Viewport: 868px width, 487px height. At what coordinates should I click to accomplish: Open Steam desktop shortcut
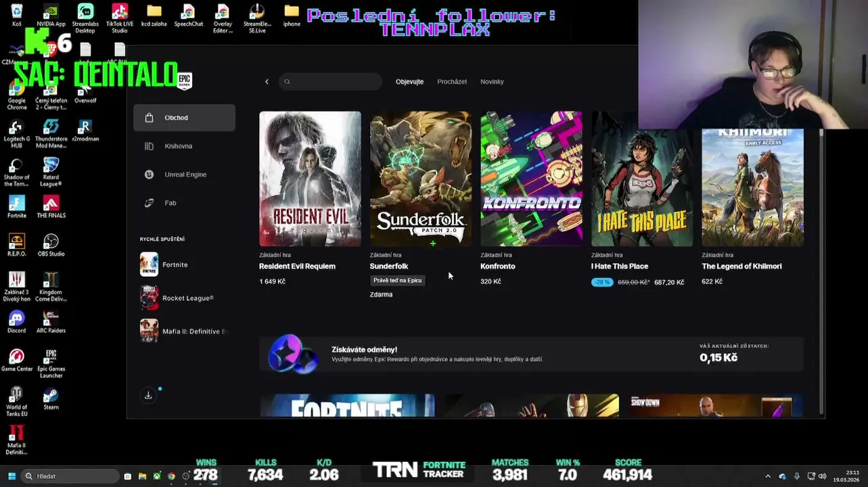click(51, 398)
